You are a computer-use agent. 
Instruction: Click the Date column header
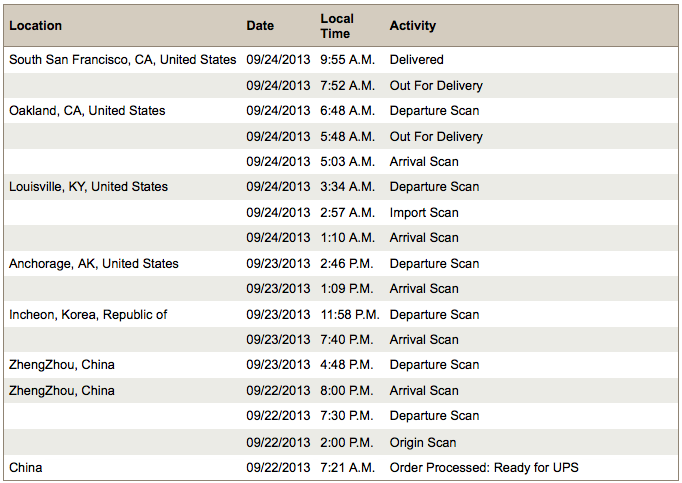click(260, 26)
